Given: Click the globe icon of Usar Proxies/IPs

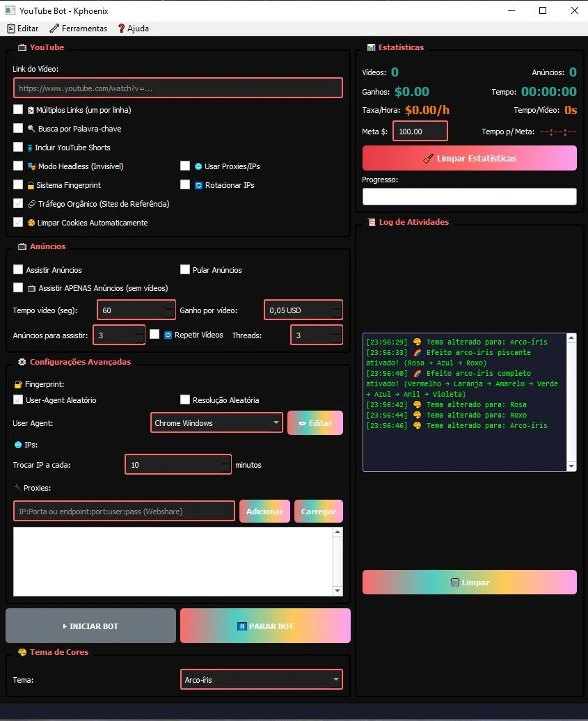Looking at the screenshot, I should pos(198,166).
